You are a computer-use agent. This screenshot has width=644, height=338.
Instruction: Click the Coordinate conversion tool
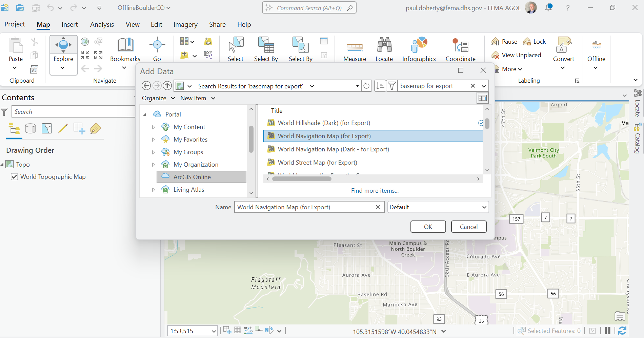[460, 50]
